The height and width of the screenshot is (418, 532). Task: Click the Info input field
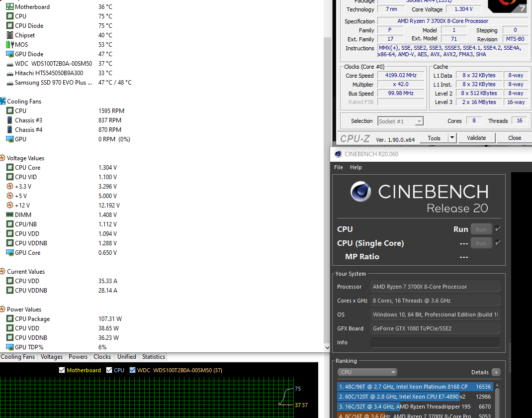pos(435,342)
